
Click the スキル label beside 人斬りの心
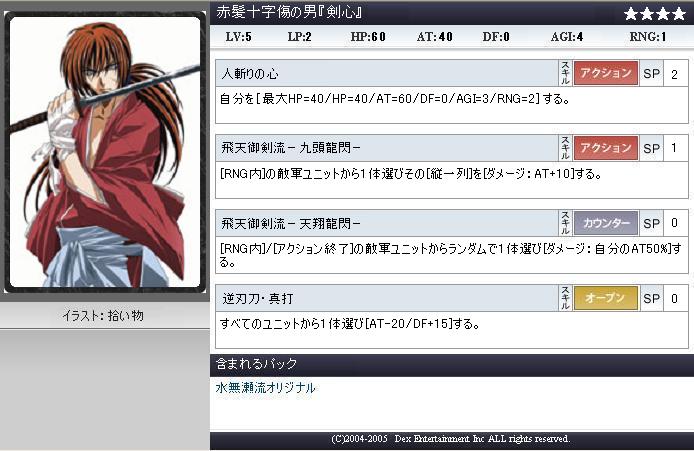565,73
